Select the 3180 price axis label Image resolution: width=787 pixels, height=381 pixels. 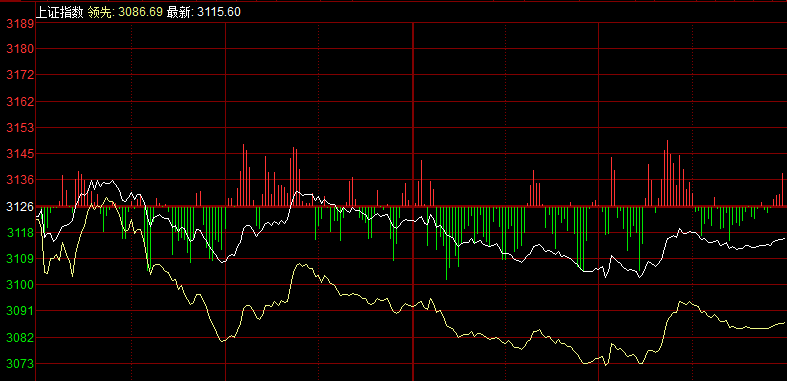21,49
